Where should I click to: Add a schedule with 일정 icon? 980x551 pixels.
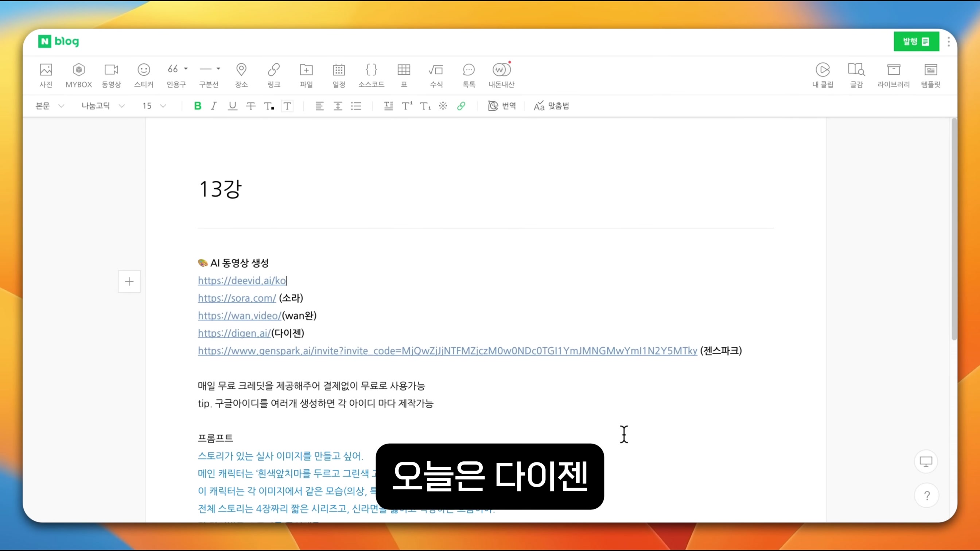pos(339,75)
